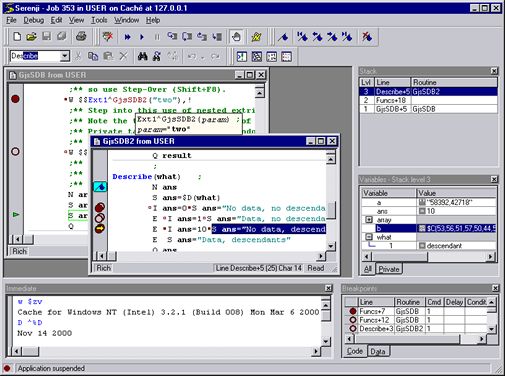This screenshot has height=376, width=505.
Task: Click the Delete X icon
Action: point(123,56)
